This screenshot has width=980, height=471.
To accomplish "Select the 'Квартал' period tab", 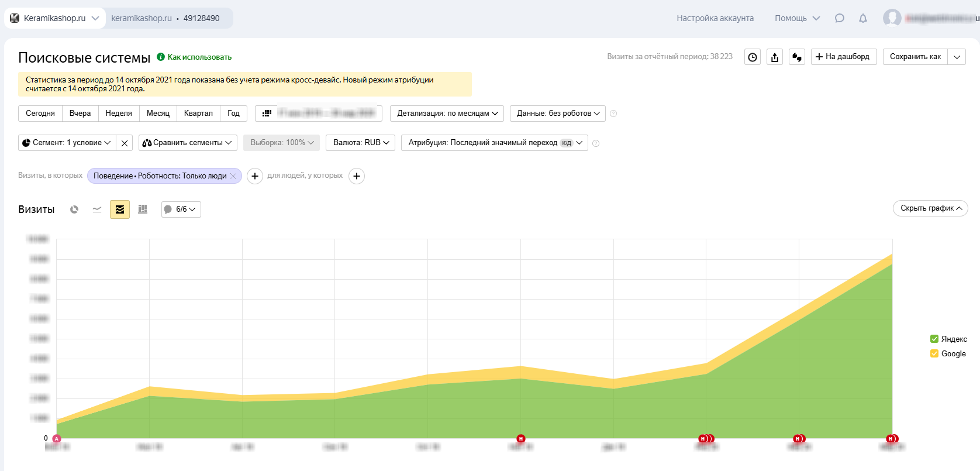I will [198, 114].
